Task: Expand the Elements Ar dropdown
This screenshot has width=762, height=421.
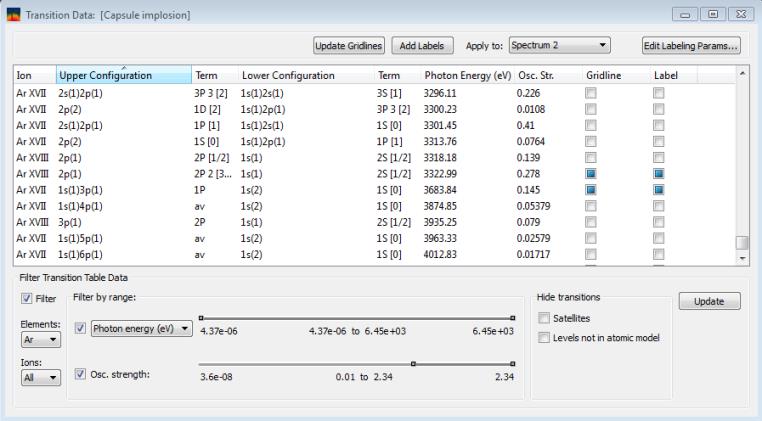Action: tap(38, 340)
